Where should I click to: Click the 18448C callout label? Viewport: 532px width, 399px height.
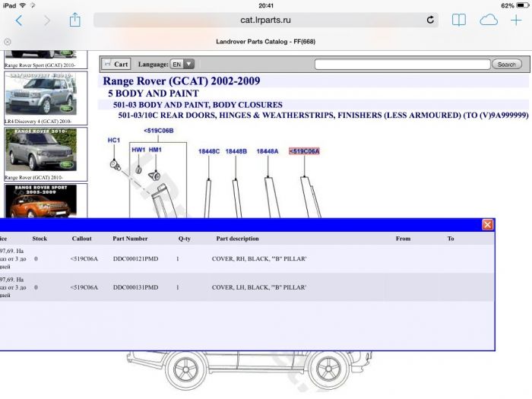(209, 151)
